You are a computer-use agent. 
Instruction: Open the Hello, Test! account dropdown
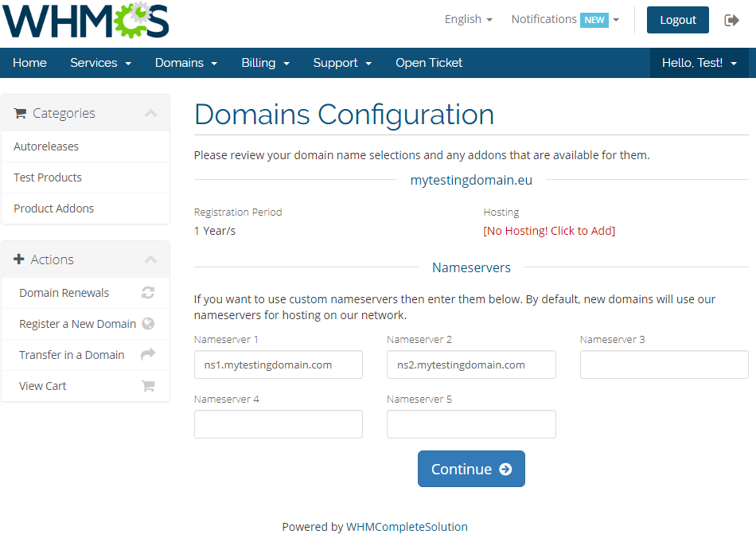pos(699,63)
